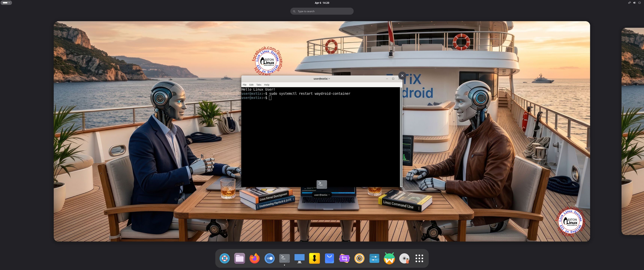Viewport: 644px width, 270px height.
Task: Open the Help lifebuoy app in dock
Action: pyautogui.click(x=224, y=258)
